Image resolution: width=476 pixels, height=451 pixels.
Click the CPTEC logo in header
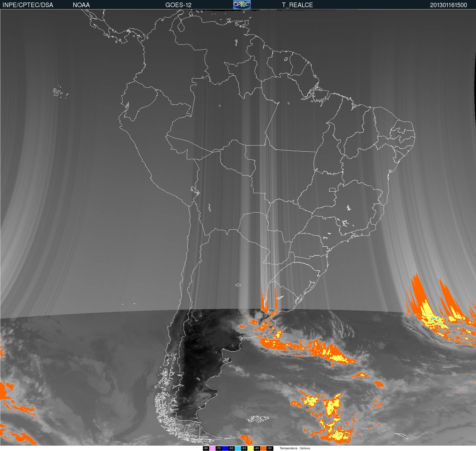(x=242, y=5)
